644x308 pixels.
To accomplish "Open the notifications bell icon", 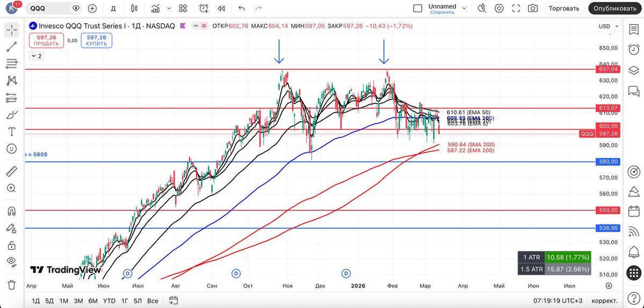I will point(634,251).
